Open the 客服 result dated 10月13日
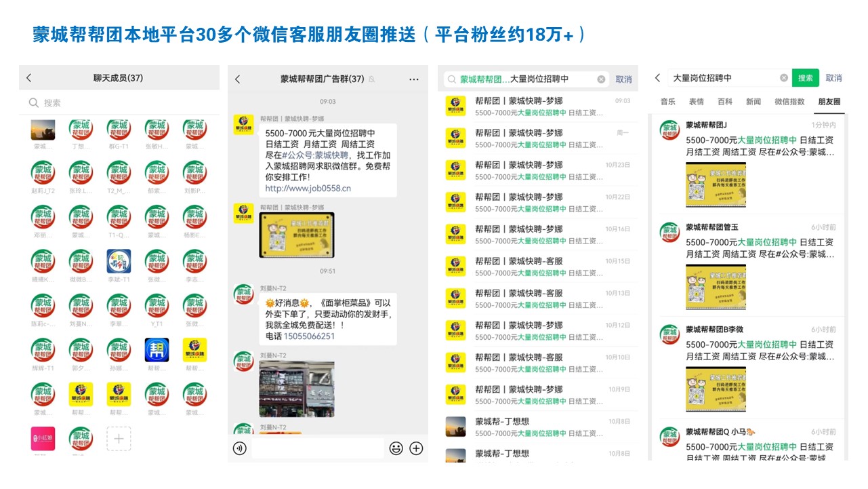Screen dimensions: 868x489 tap(538, 298)
